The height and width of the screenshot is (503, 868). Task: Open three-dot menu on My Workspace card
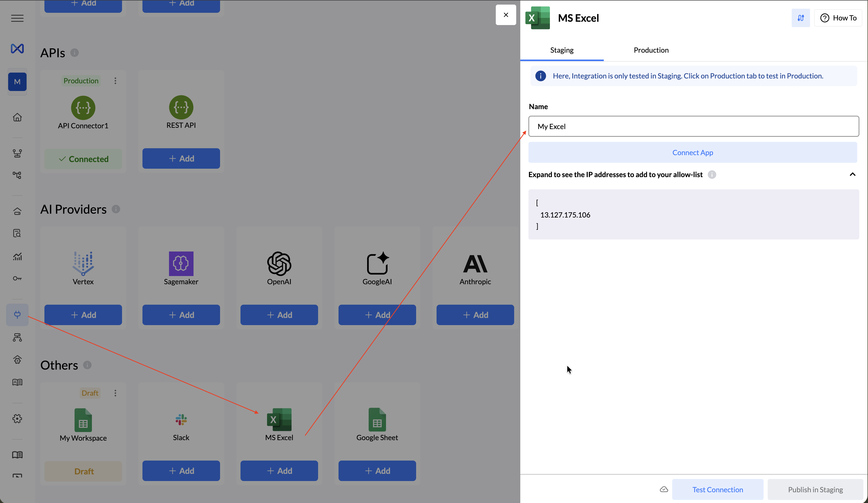[115, 393]
